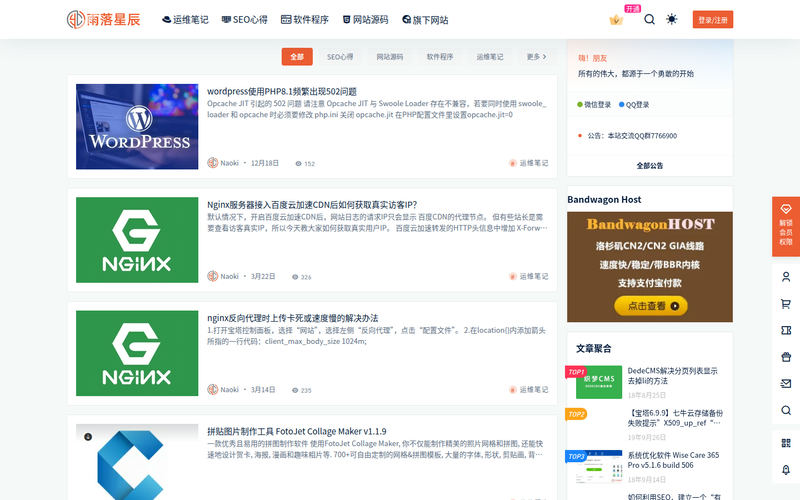Open shopping cart icon in floating sidebar
The height and width of the screenshot is (500, 800).
[x=786, y=304]
